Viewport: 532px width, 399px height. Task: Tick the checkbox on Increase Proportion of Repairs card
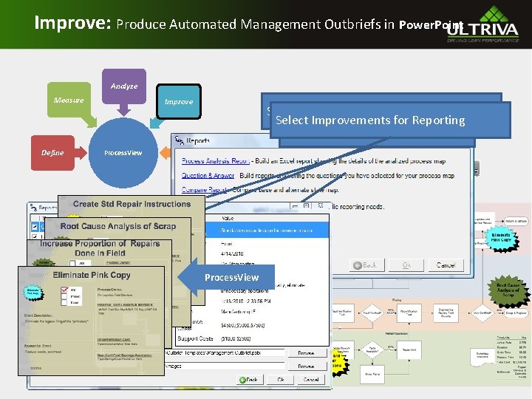click(x=72, y=263)
